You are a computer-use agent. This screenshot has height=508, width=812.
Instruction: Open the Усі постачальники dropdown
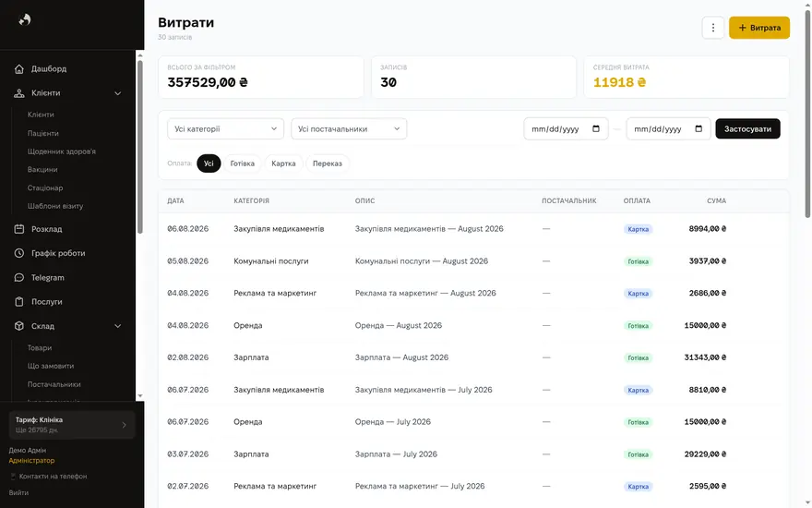(349, 129)
